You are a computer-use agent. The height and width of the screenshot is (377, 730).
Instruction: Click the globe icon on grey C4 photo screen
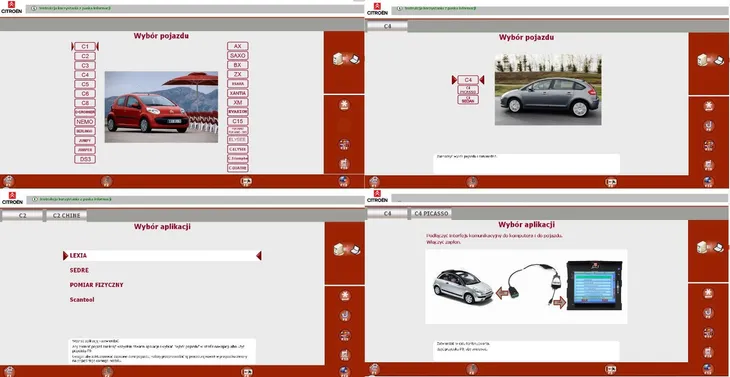(709, 182)
